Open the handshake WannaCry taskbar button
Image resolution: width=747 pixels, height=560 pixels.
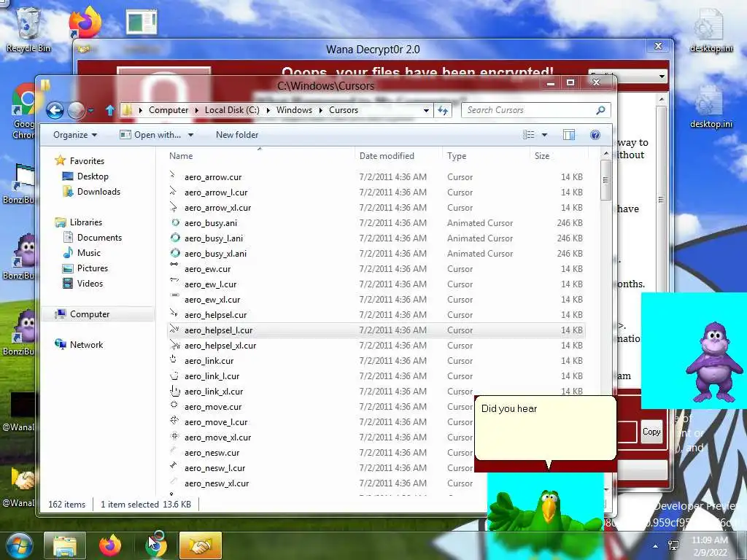click(x=201, y=545)
